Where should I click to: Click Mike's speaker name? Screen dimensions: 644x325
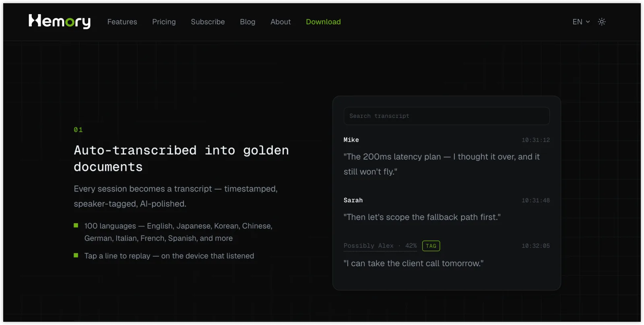tap(351, 140)
